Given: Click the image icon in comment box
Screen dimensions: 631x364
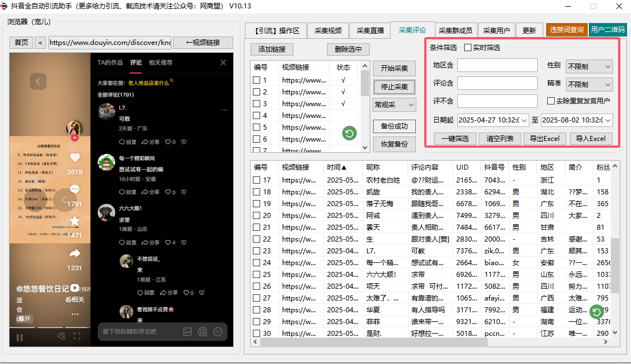Looking at the screenshot, I should pos(188,332).
